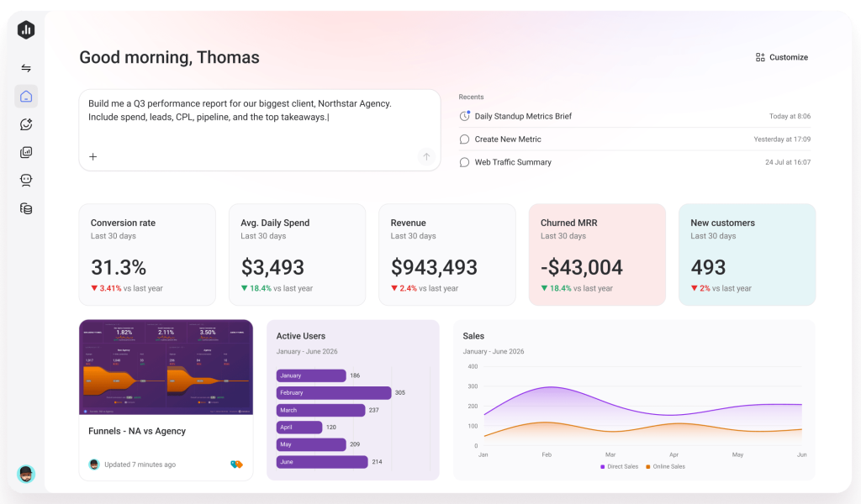The height and width of the screenshot is (504, 861).
Task: Open the dashboards chart icon in sidebar
Action: click(26, 153)
